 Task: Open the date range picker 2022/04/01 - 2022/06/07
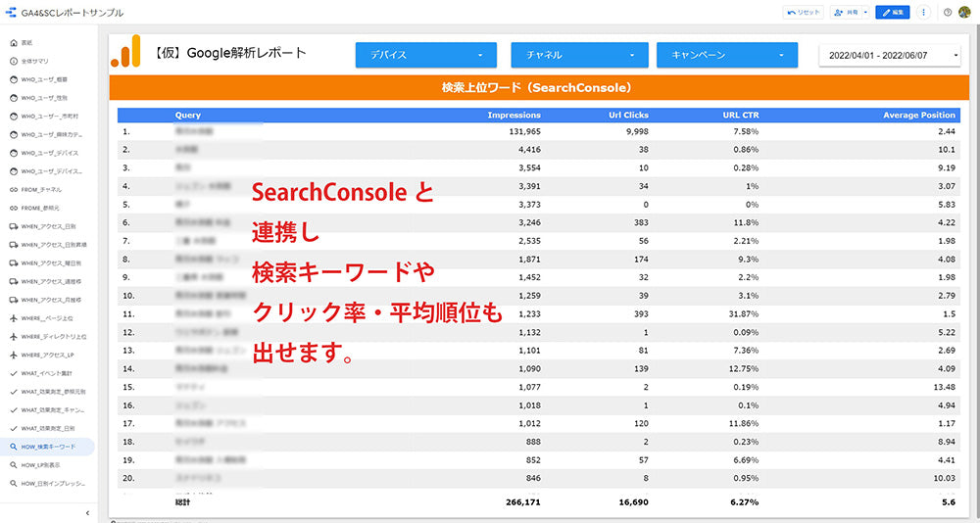[890, 55]
